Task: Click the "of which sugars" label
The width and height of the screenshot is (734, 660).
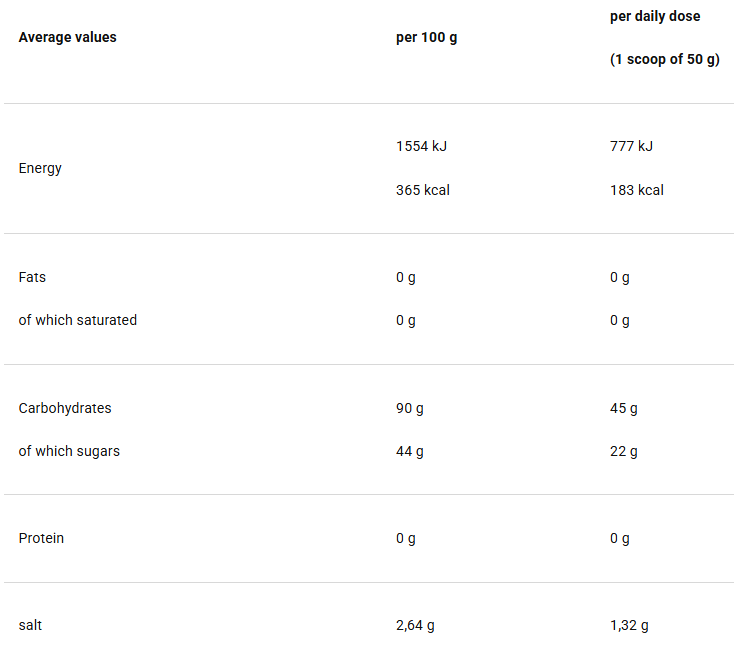Action: (x=69, y=452)
